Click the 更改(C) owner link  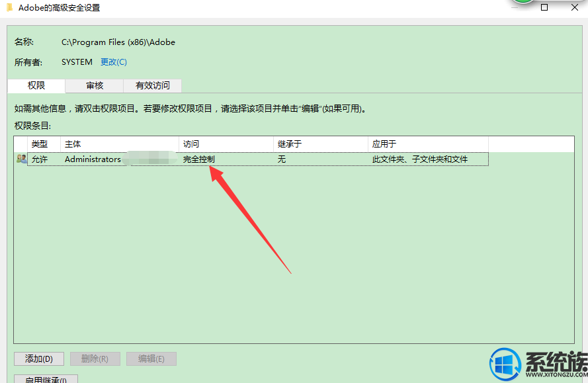(114, 62)
